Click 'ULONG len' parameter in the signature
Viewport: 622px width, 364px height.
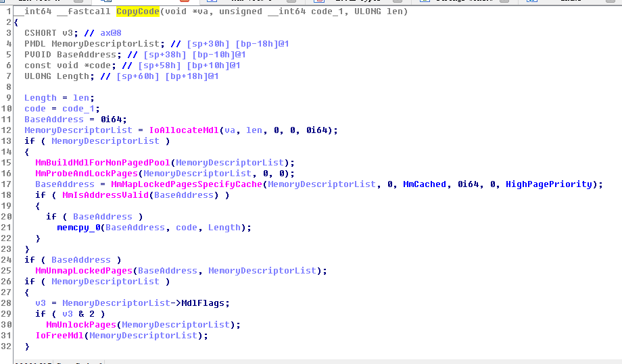(x=378, y=11)
